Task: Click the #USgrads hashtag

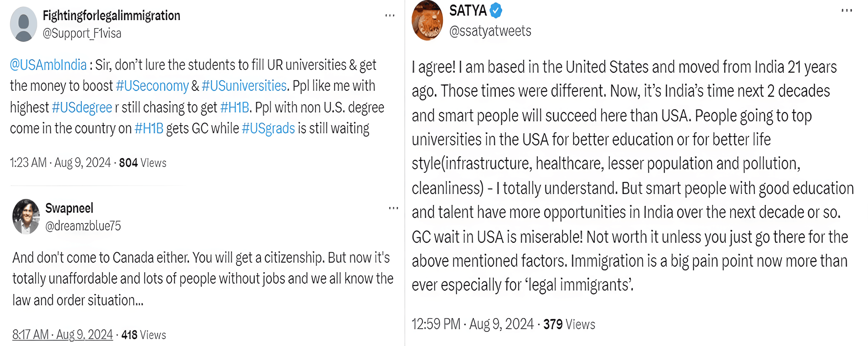Action: [268, 129]
